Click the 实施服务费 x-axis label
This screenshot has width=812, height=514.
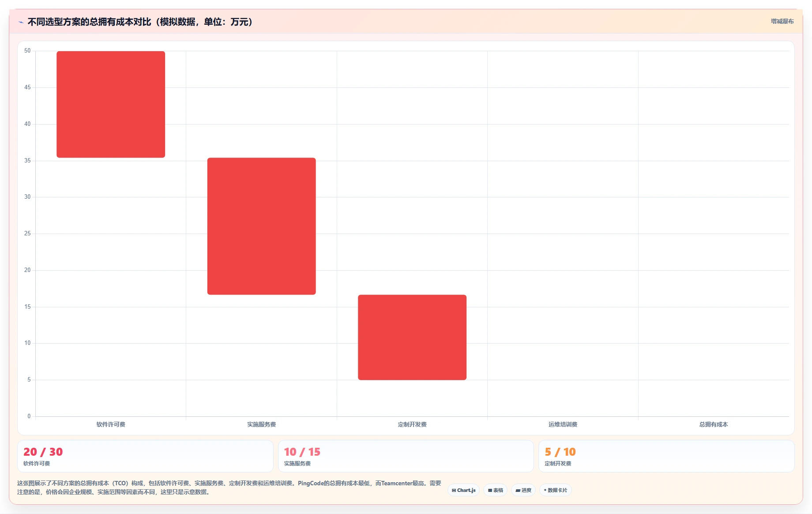pyautogui.click(x=262, y=424)
